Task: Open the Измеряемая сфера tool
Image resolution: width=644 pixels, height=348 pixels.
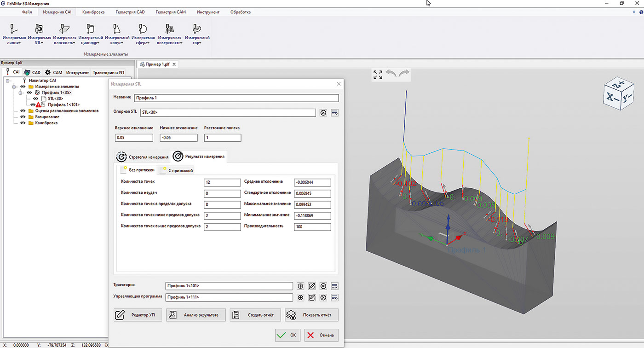Action: 143,34
